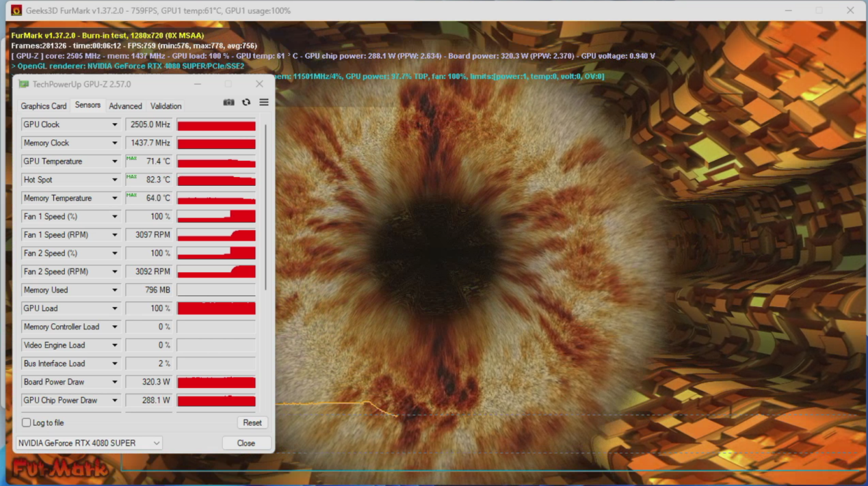Screen dimensions: 868x486
Task: Click the GPU-Z app icon in title bar
Action: coord(24,84)
